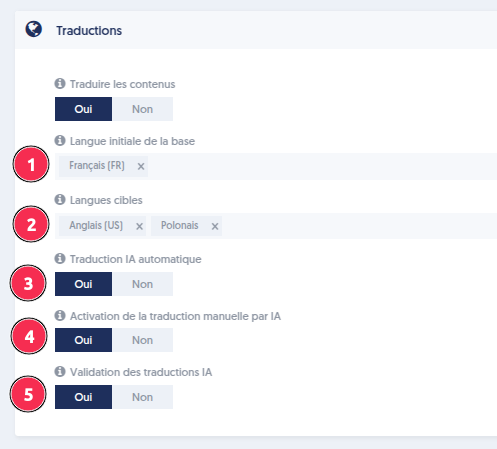
Task: Choose Non for Validation des traductions IA
Action: 142,397
